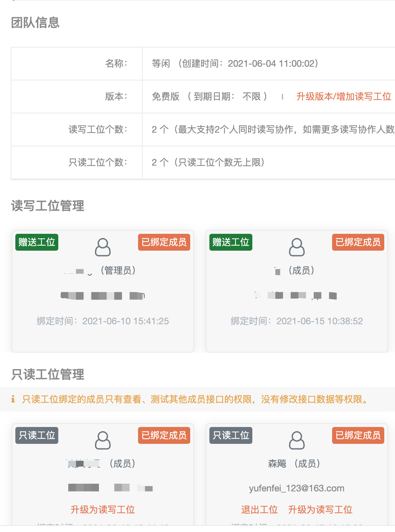Click the read-only seat count value cell

point(268,163)
